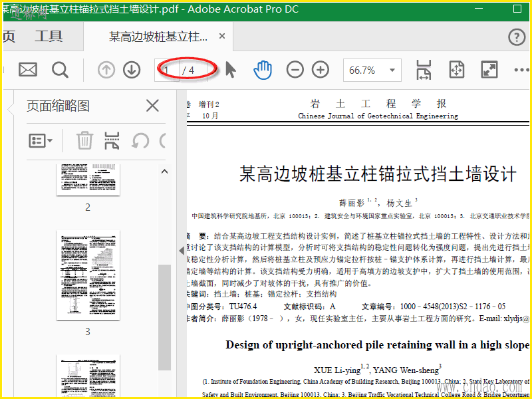The height and width of the screenshot is (399, 532).
Task: Click the classification number TU476.4
Action: [243, 307]
